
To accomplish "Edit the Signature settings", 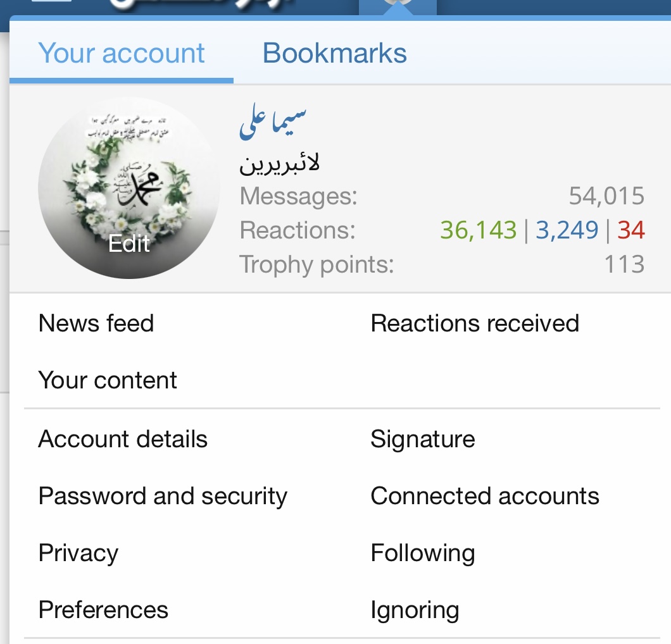I will point(423,439).
